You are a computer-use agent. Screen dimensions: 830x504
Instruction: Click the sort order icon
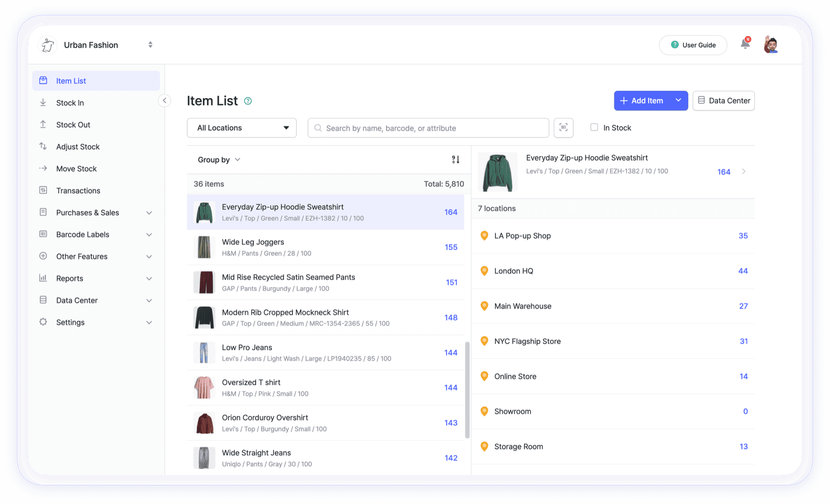pos(456,159)
